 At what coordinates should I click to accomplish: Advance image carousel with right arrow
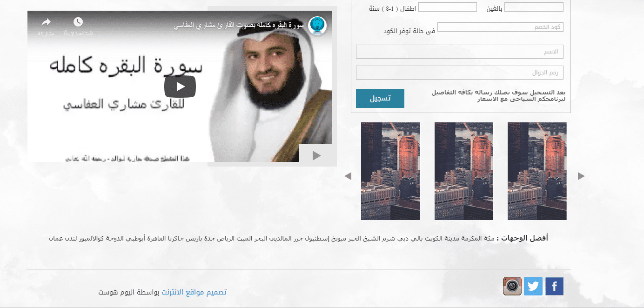point(581,176)
